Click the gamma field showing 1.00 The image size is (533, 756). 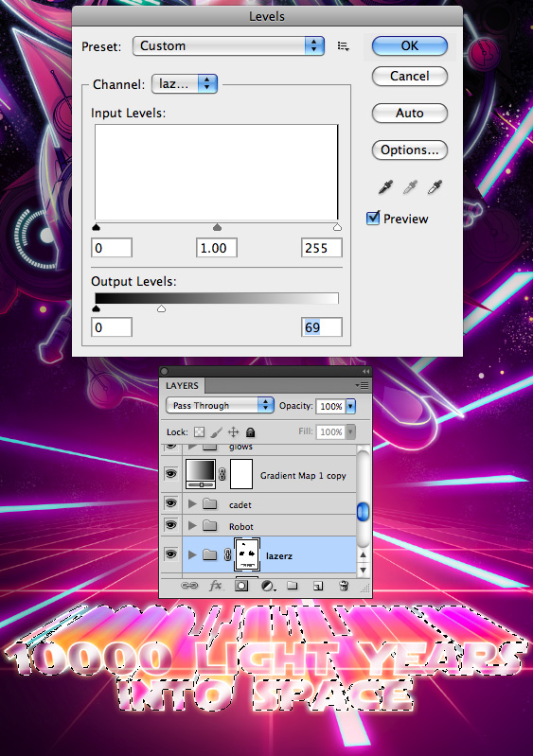point(217,248)
